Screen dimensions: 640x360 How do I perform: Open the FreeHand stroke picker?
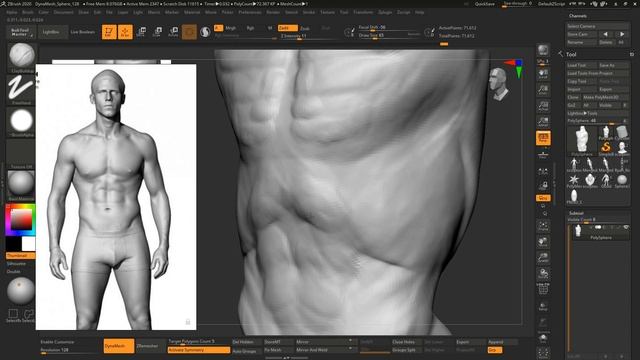(21, 89)
